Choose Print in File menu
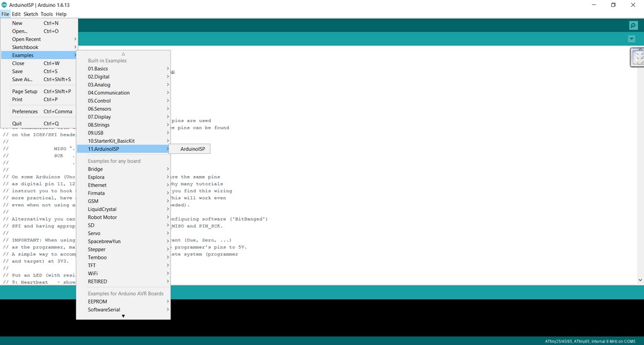The width and height of the screenshot is (644, 345). pos(39,100)
